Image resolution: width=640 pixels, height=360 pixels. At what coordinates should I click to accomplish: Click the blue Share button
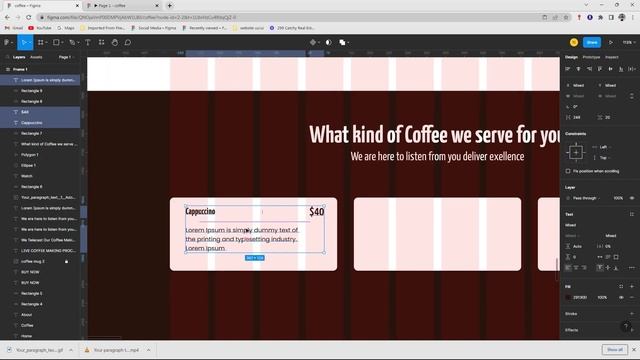pyautogui.click(x=592, y=42)
